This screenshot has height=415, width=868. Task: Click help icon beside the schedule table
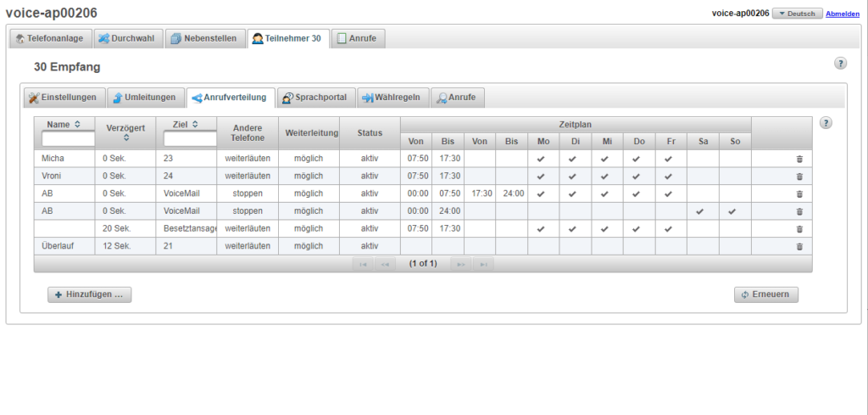pyautogui.click(x=826, y=123)
